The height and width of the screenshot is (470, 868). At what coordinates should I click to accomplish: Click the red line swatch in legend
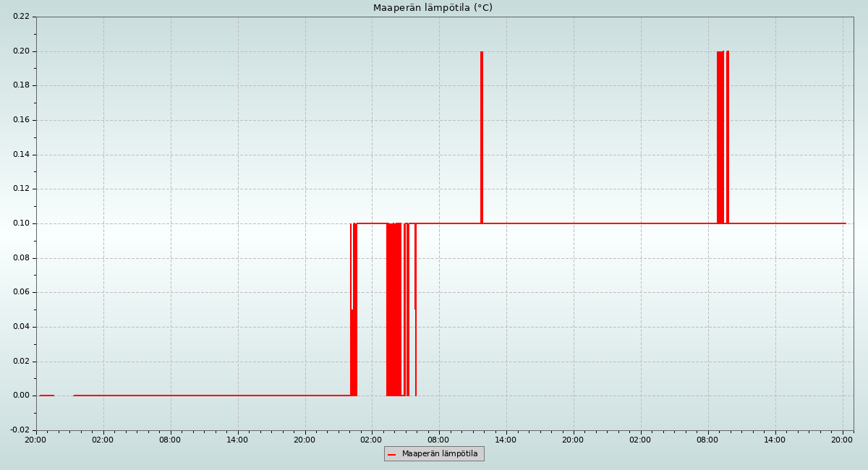tap(392, 454)
